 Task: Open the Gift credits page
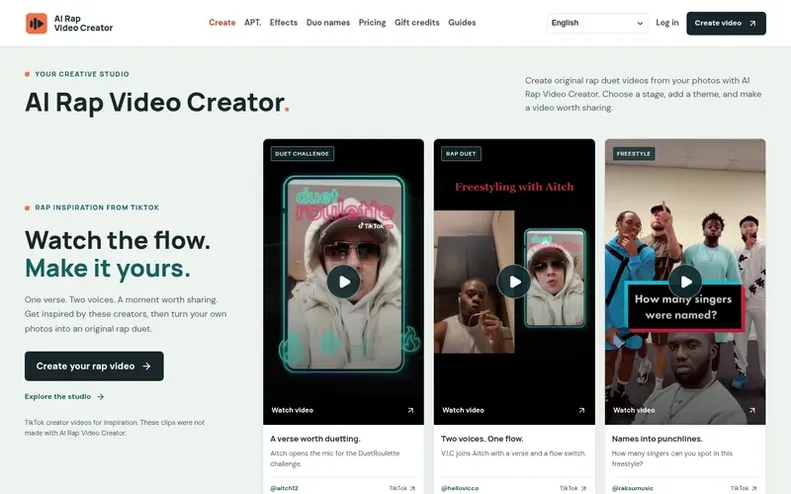(x=417, y=23)
